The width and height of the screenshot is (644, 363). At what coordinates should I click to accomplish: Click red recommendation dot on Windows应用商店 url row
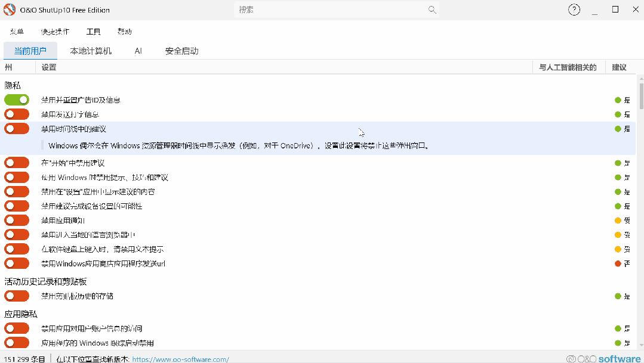pyautogui.click(x=618, y=263)
